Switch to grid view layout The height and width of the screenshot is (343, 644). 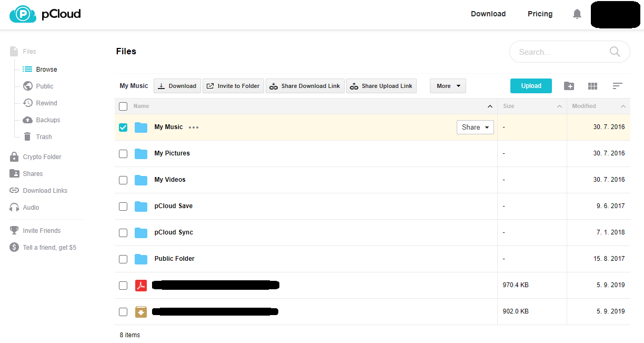592,86
